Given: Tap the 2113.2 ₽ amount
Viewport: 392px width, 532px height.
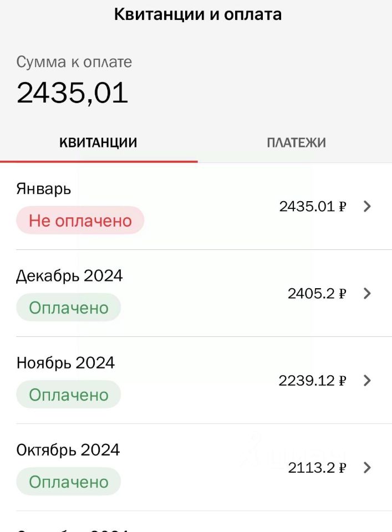Looking at the screenshot, I should pos(317,468).
